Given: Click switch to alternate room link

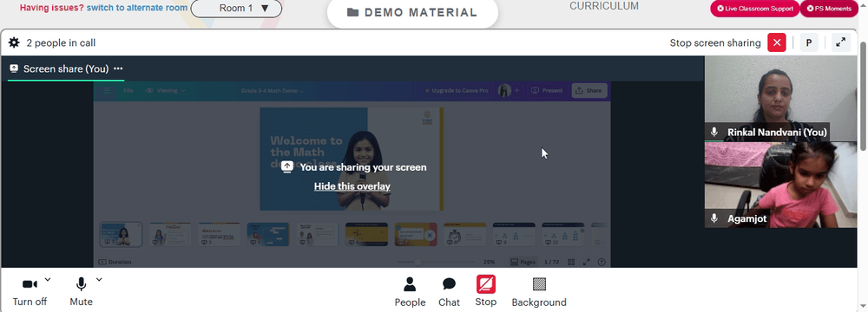Looking at the screenshot, I should tap(137, 9).
